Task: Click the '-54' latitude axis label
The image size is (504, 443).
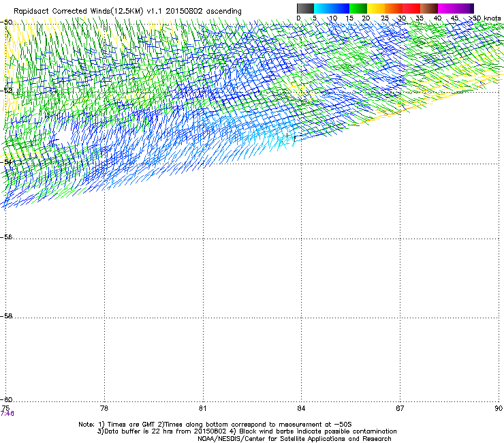Action: point(6,162)
